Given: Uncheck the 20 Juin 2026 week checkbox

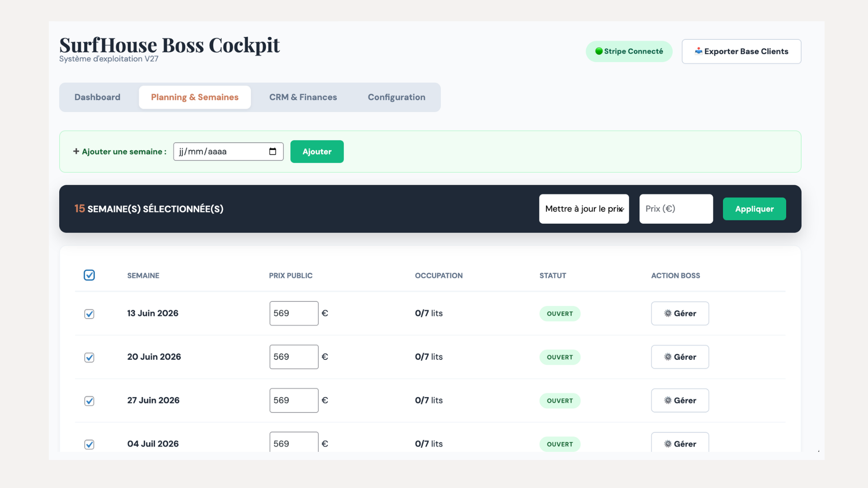Looking at the screenshot, I should coord(89,358).
